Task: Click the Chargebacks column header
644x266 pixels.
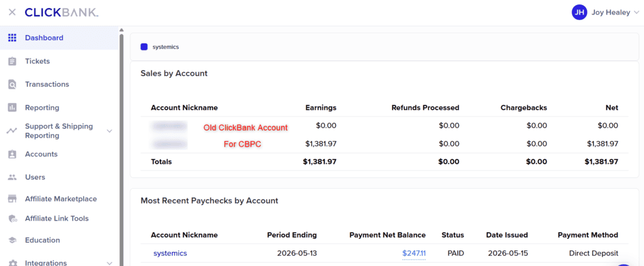Action: 524,108
